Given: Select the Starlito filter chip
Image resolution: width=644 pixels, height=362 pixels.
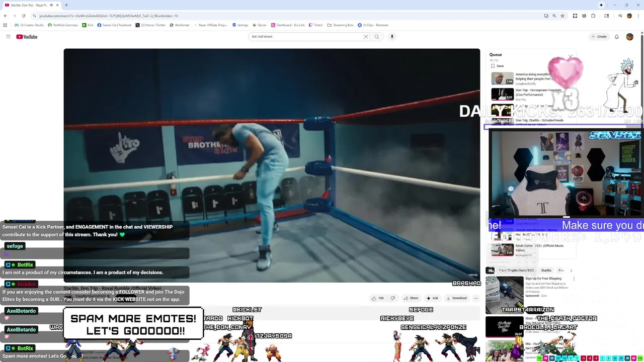Looking at the screenshot, I should point(546,270).
